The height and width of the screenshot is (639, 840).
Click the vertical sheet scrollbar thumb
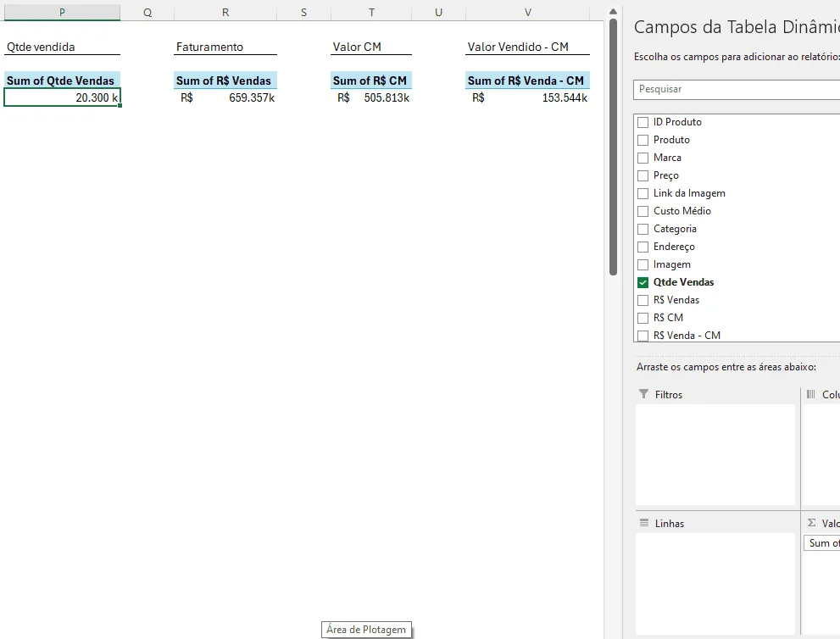click(x=614, y=147)
